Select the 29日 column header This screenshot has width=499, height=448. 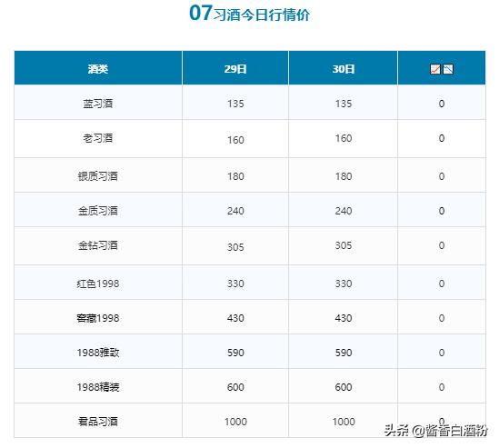tap(235, 69)
